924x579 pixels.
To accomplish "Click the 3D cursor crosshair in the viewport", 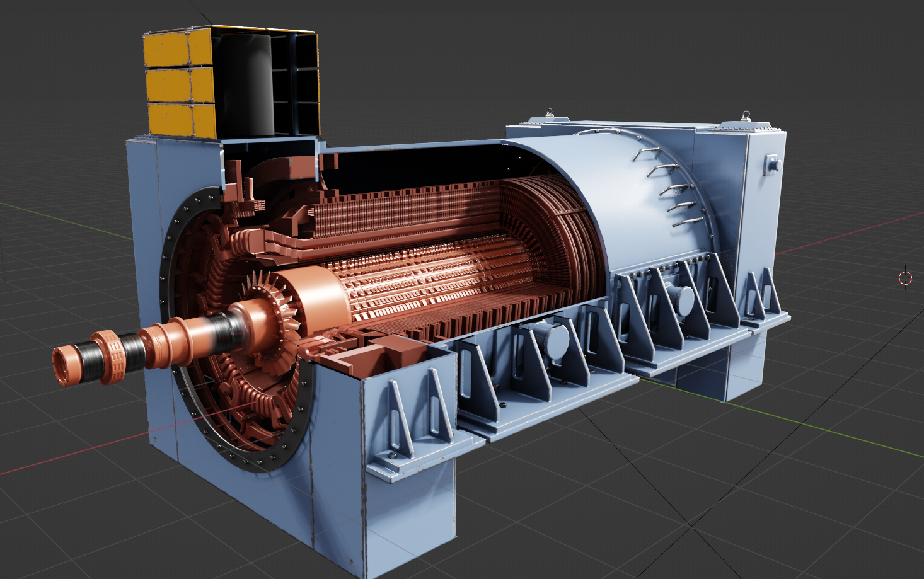I will coord(905,277).
